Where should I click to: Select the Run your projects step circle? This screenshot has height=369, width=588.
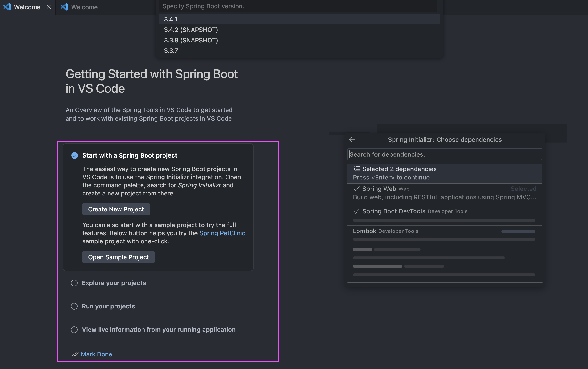74,306
